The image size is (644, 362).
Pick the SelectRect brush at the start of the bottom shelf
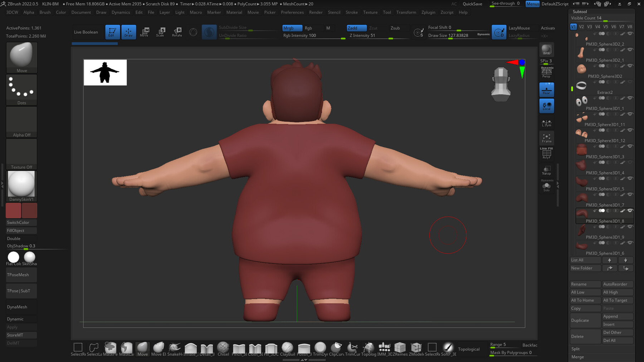[x=78, y=349]
